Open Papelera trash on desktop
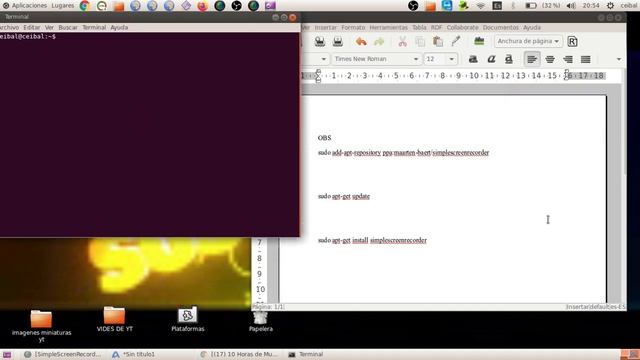The width and height of the screenshot is (640, 360). [x=260, y=321]
